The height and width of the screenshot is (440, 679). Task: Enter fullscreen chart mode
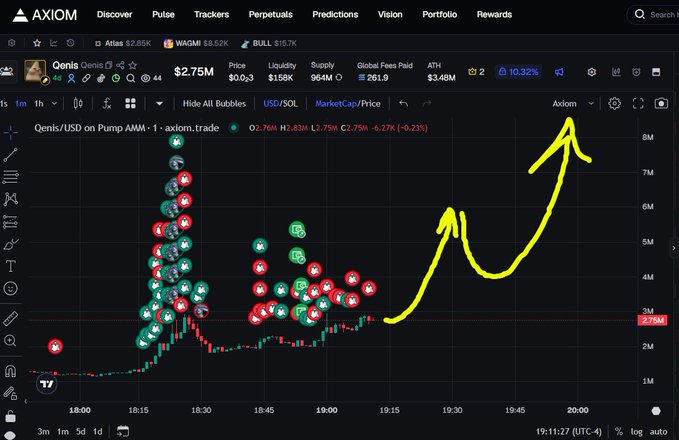[638, 104]
